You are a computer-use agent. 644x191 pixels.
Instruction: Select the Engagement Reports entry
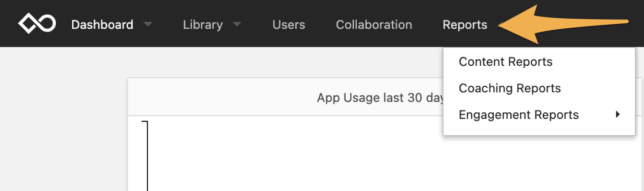coord(519,115)
